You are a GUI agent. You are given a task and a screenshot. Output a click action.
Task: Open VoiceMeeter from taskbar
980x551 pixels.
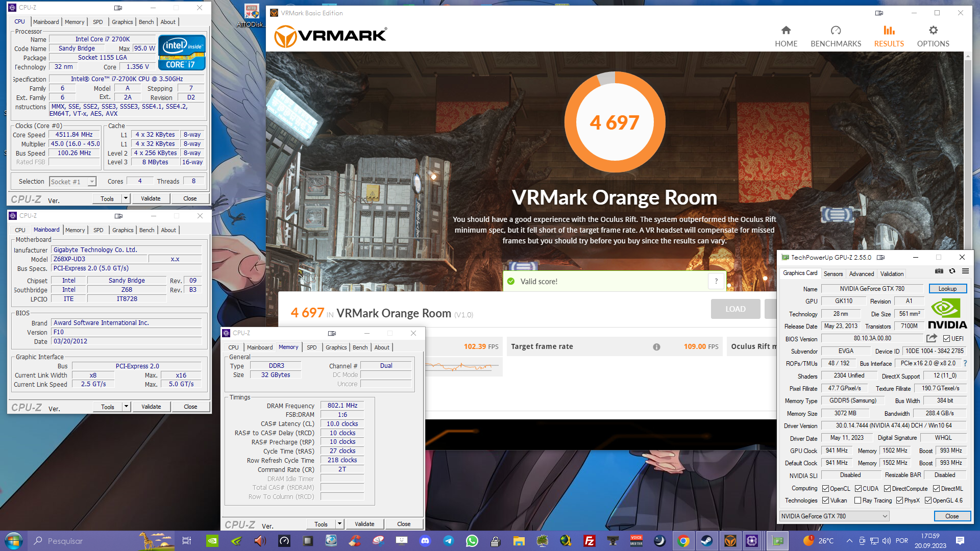[636, 541]
